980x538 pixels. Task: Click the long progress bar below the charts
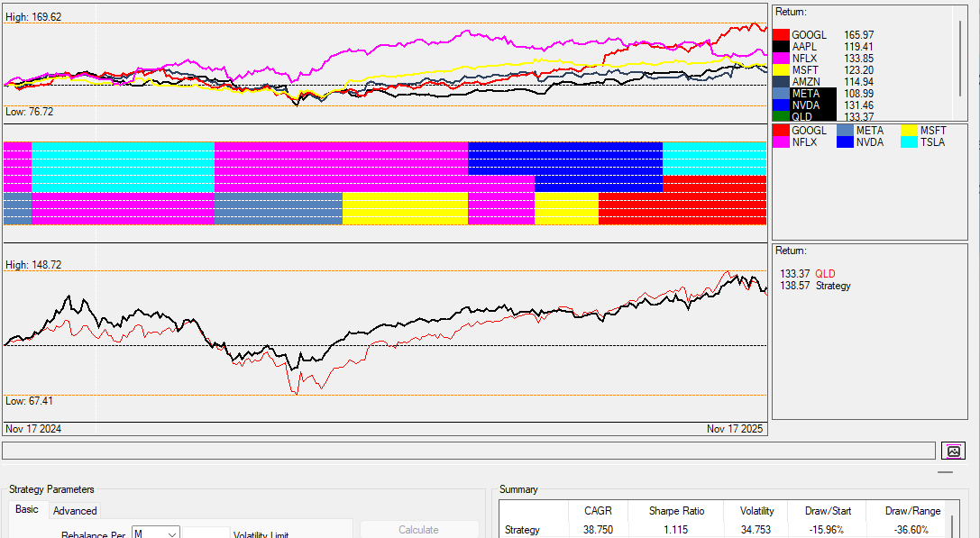click(x=469, y=451)
